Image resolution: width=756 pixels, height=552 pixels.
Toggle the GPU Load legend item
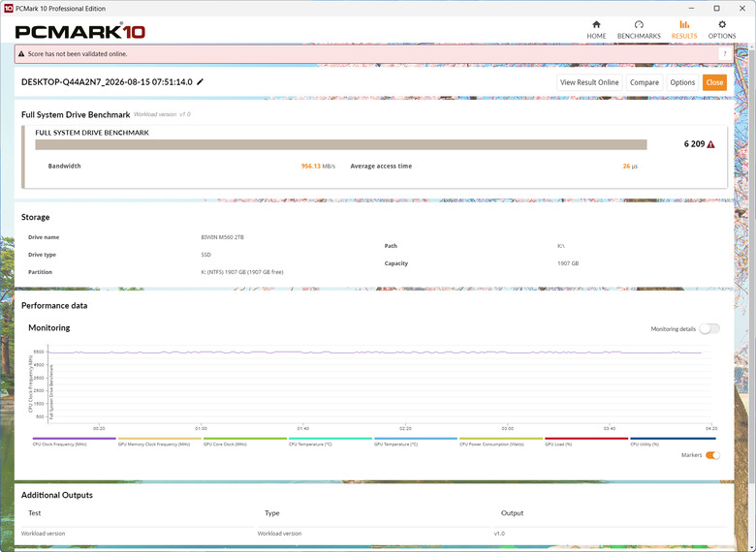[x=586, y=442]
